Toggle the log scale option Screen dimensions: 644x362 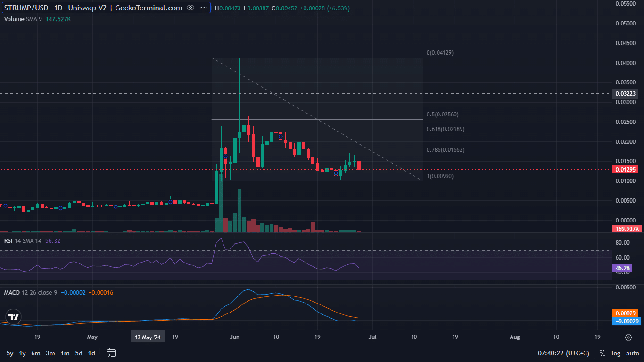(616, 353)
